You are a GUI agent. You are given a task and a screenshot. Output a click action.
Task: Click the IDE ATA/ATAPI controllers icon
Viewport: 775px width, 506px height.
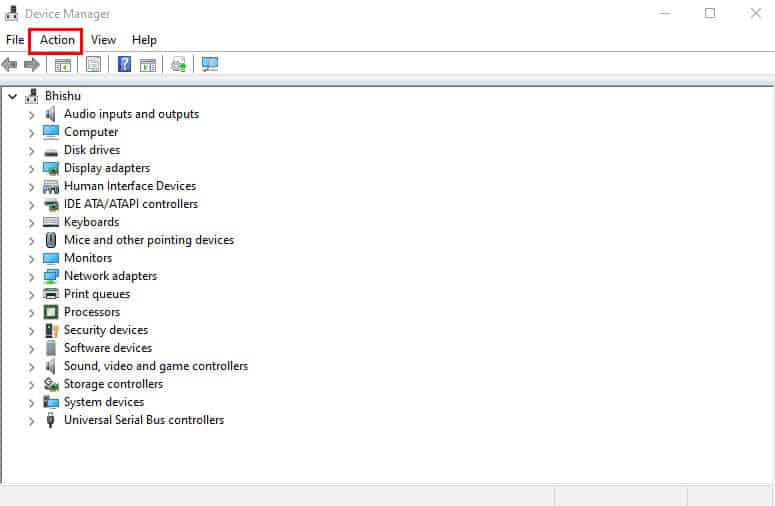pos(51,204)
